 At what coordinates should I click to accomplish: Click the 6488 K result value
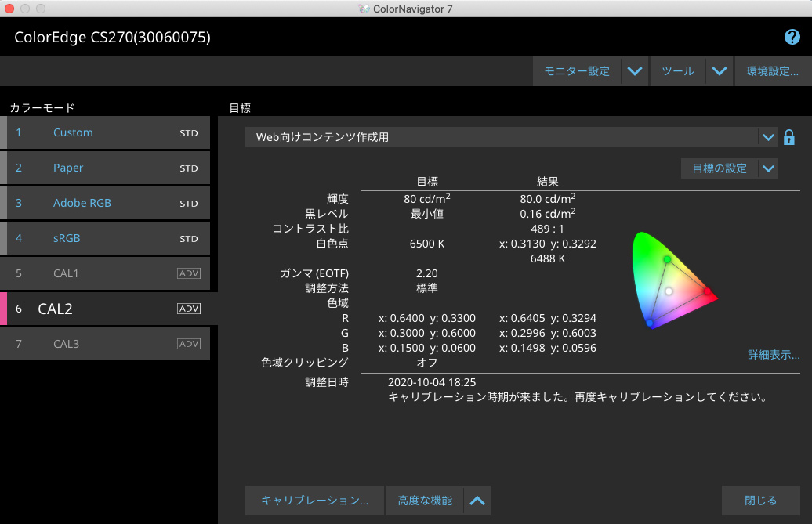click(x=548, y=258)
